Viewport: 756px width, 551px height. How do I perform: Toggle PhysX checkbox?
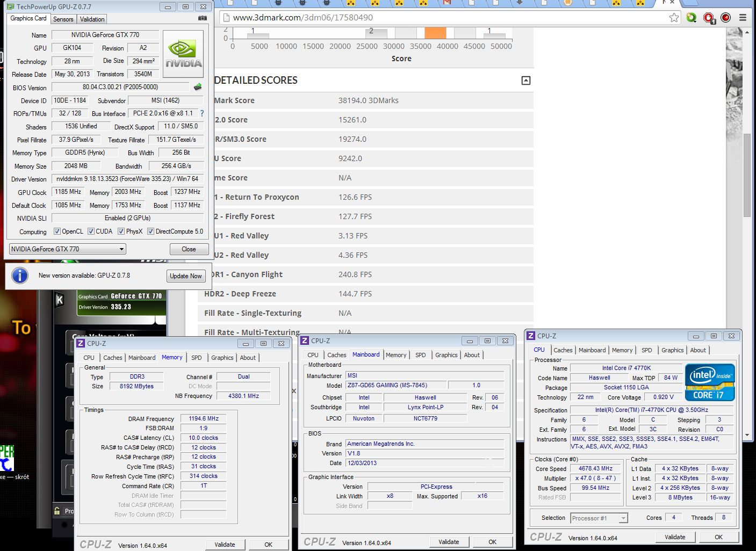click(x=121, y=231)
